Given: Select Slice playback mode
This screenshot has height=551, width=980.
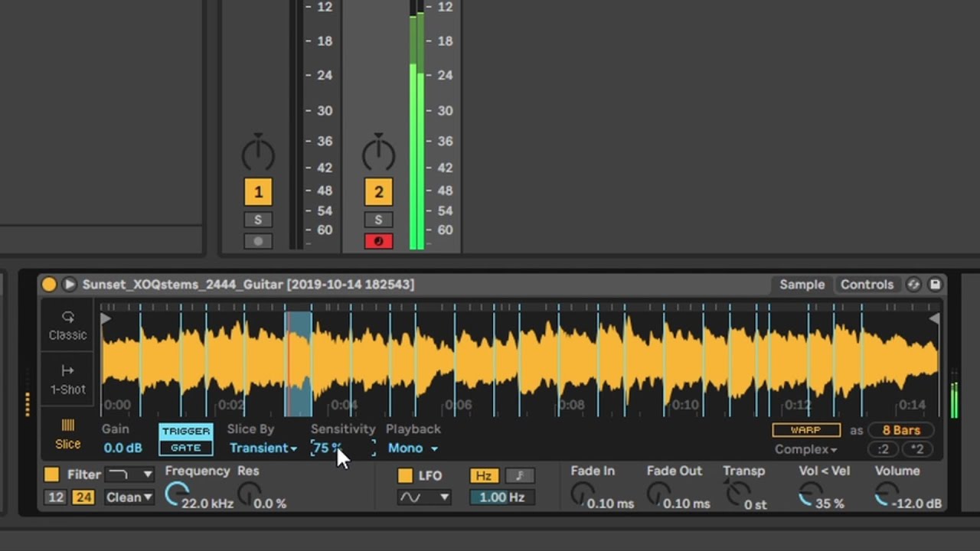Looking at the screenshot, I should click(x=67, y=434).
